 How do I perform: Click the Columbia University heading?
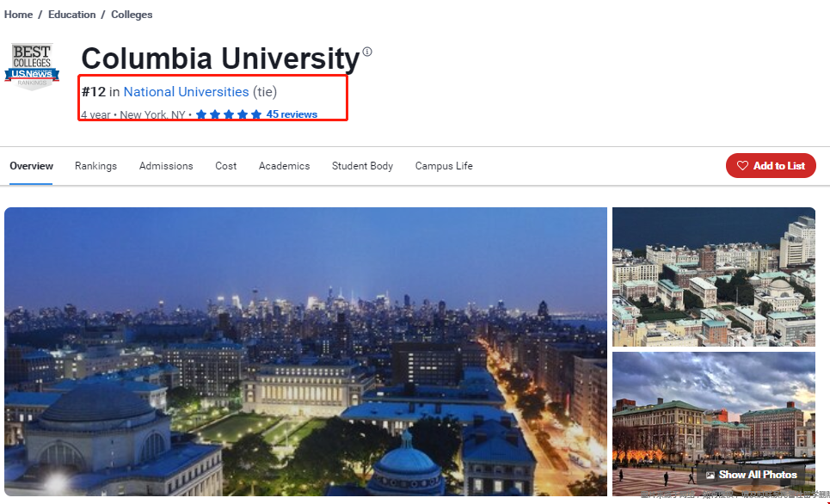221,58
